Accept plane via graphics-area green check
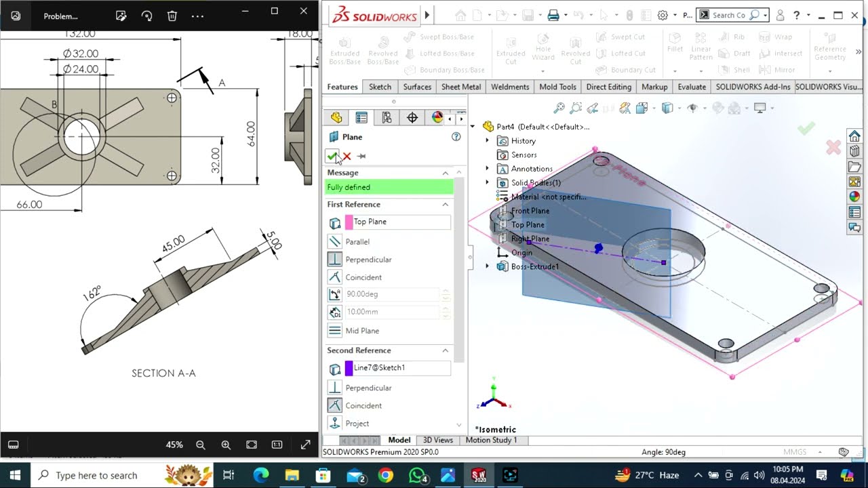Viewport: 868px width, 488px height. 806,128
